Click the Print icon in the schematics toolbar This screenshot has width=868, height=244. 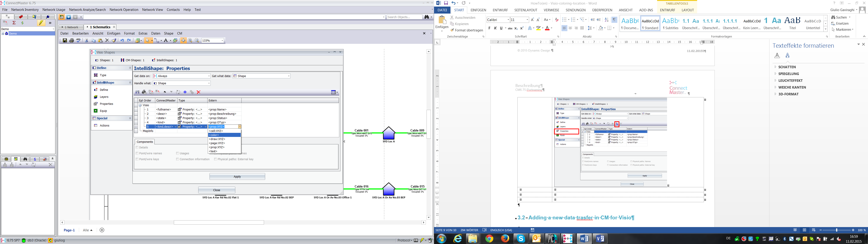(x=71, y=40)
